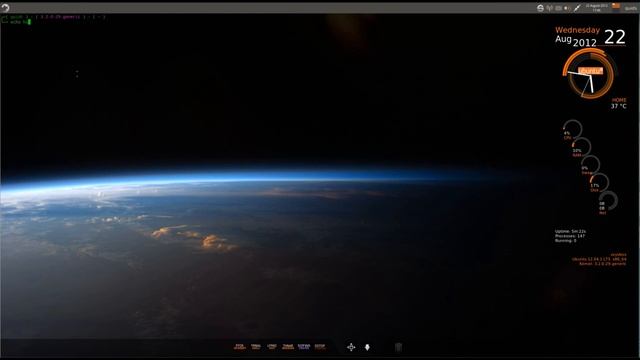This screenshot has height=360, width=640.
Task: Click the "2012" year text
Action: 585,43
